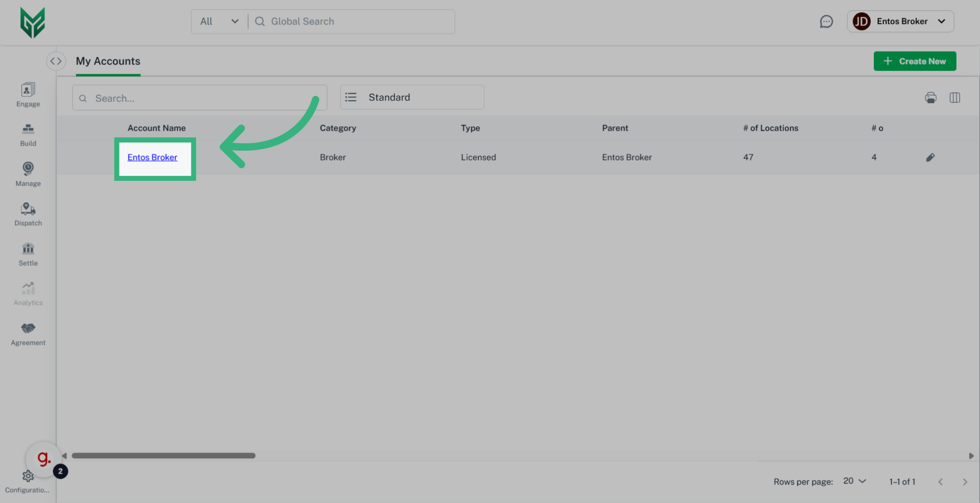Select the Agreement sidebar icon
980x503 pixels.
click(x=28, y=332)
